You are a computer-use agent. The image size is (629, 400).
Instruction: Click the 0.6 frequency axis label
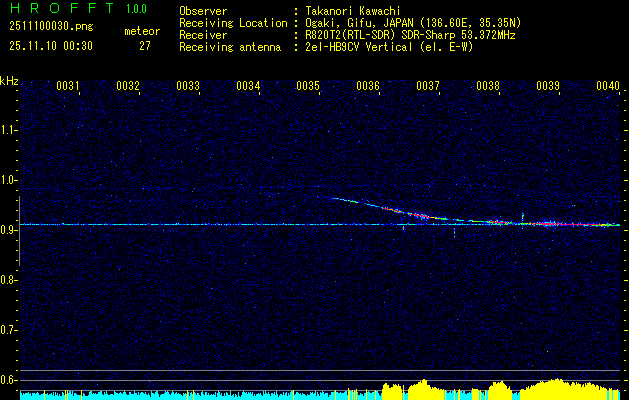(x=9, y=379)
